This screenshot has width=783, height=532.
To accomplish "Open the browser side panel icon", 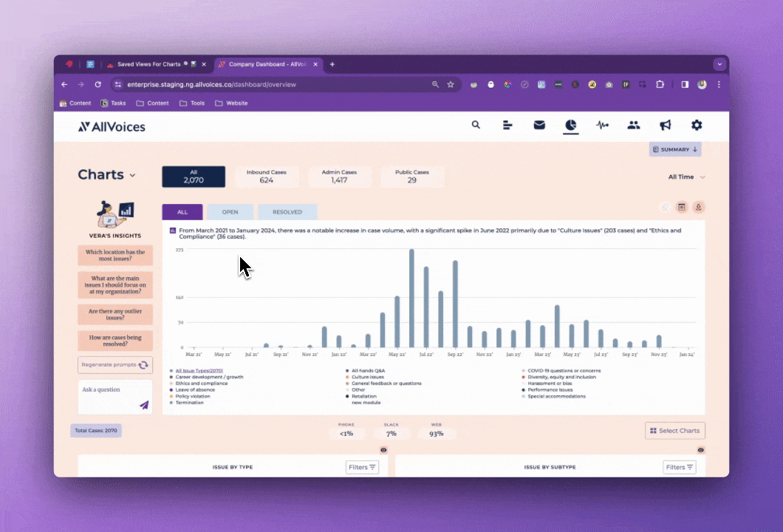I will 685,84.
